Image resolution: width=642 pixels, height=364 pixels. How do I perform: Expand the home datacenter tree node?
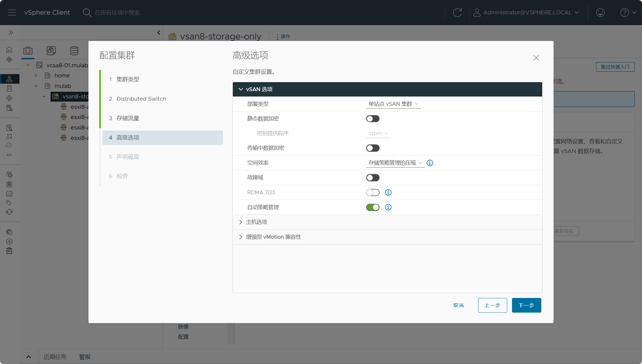point(36,76)
